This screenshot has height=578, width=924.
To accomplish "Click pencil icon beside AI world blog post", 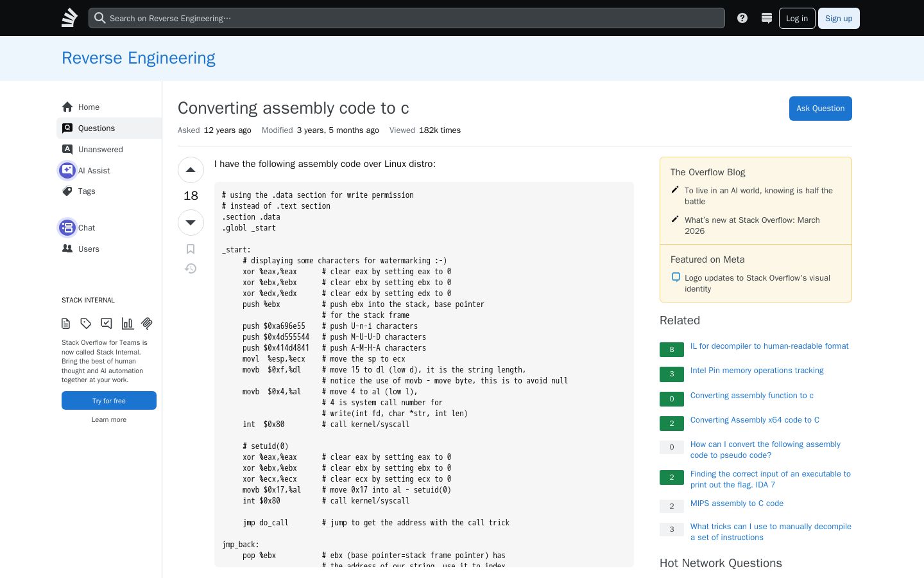I will (x=675, y=190).
